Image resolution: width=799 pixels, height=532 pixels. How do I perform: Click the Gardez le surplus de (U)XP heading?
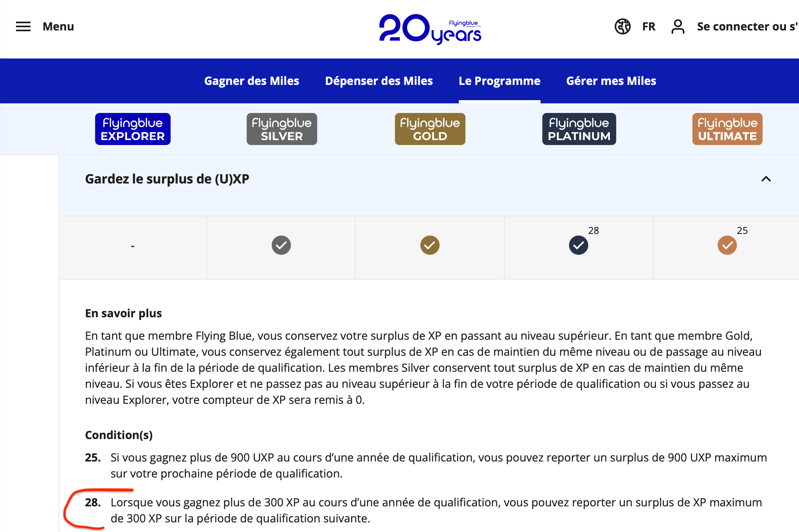click(167, 179)
